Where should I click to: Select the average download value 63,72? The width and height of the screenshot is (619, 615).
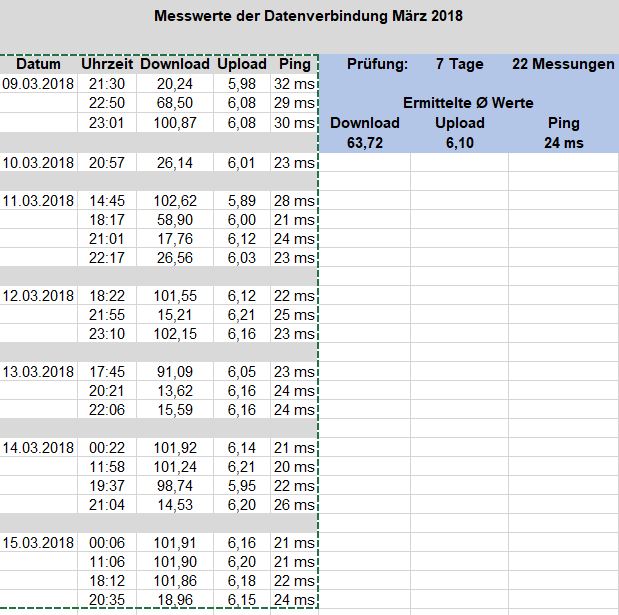pos(365,143)
